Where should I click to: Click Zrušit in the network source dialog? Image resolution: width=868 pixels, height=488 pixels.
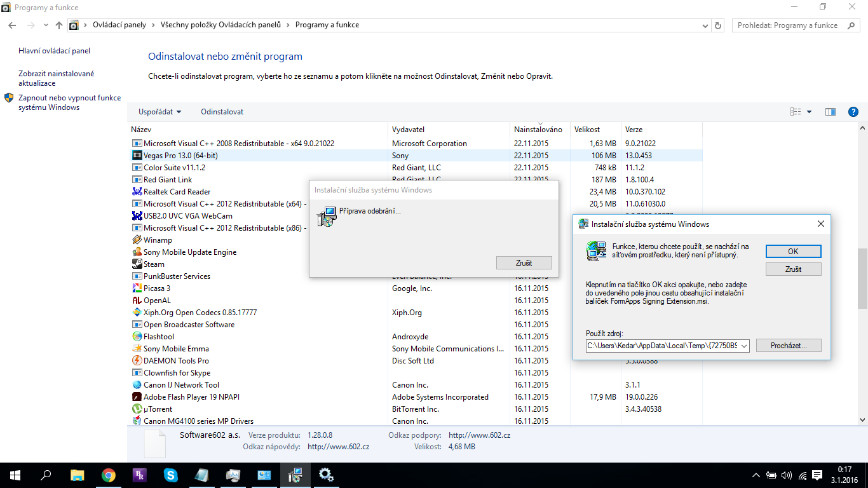point(793,269)
